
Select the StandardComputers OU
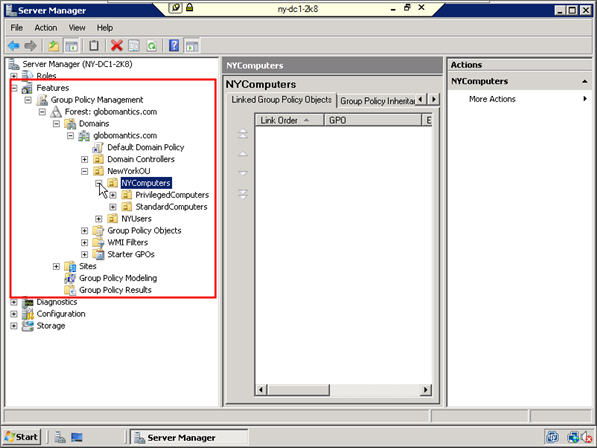coord(171,207)
